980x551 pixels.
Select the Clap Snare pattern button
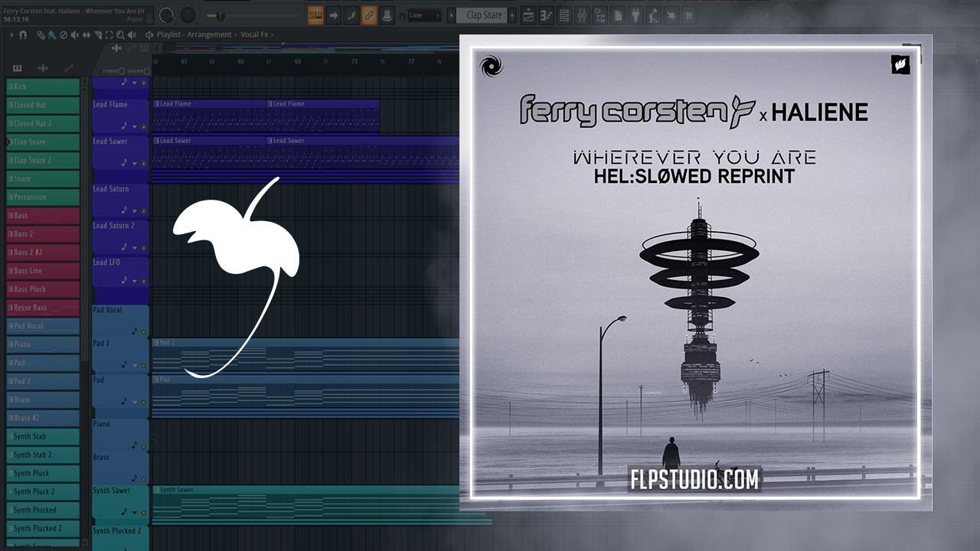[x=485, y=15]
